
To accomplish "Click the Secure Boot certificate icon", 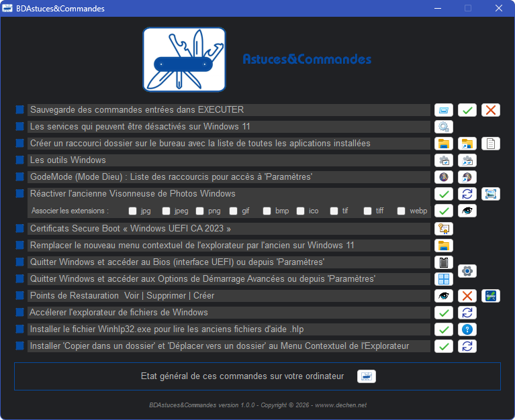I will 443,229.
